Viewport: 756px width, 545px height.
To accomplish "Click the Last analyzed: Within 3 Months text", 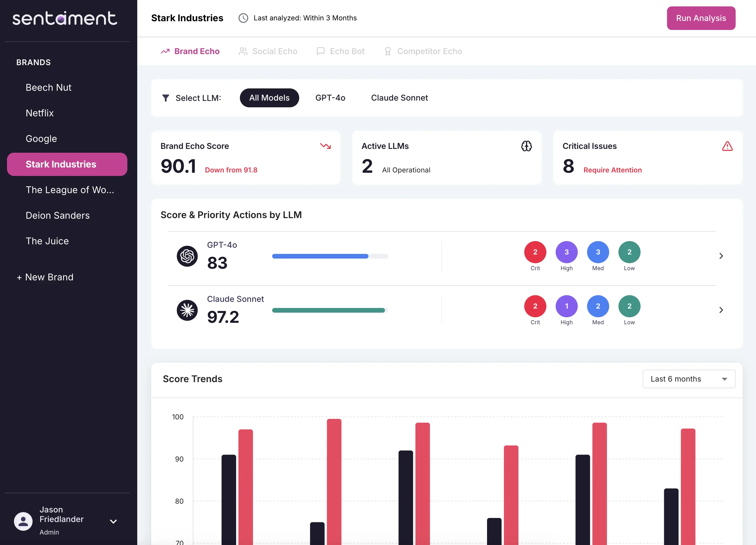I will pos(305,18).
